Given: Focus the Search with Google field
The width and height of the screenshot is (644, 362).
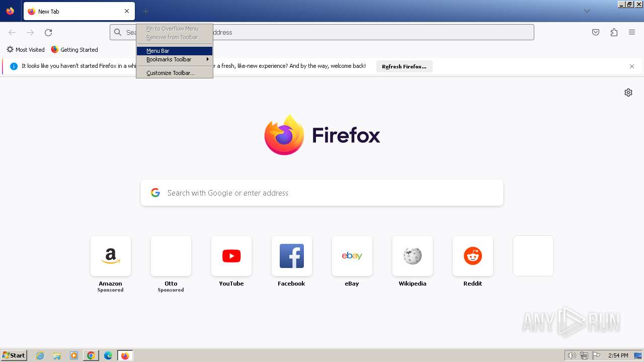Looking at the screenshot, I should 322,193.
